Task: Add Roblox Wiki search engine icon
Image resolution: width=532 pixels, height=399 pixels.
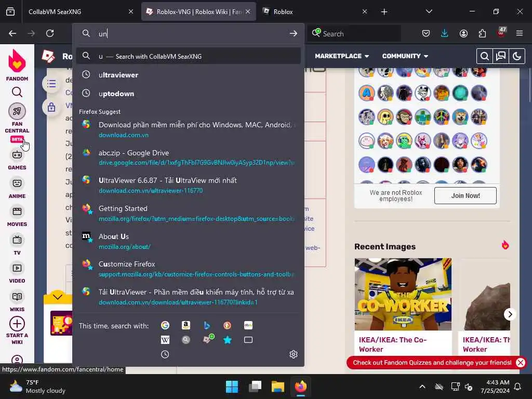Action: click(x=208, y=339)
